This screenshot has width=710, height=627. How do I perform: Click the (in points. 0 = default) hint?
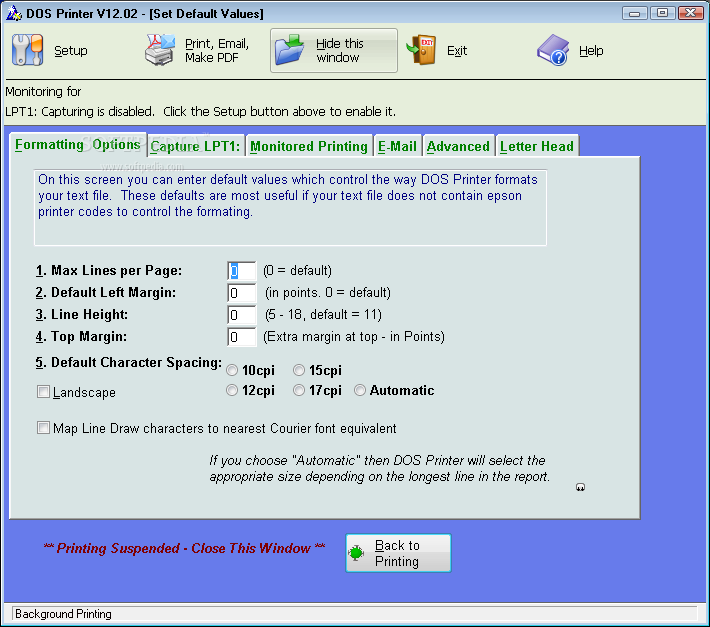tap(328, 292)
